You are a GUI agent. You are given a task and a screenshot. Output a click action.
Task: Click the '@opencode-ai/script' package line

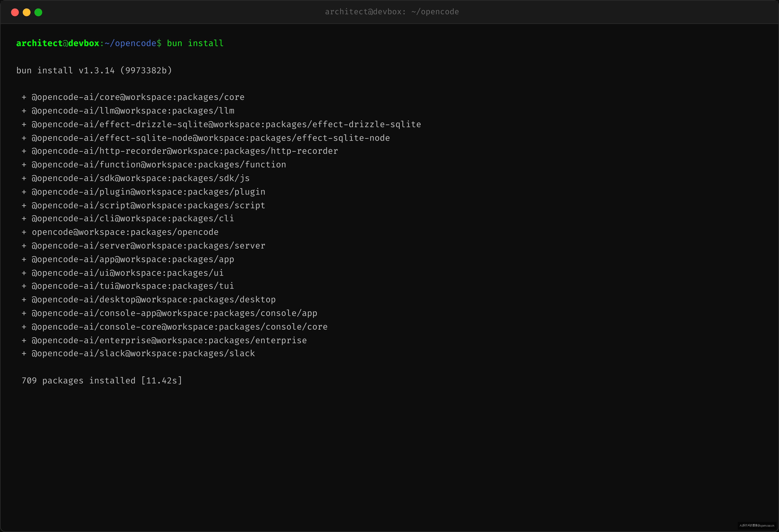(x=143, y=205)
